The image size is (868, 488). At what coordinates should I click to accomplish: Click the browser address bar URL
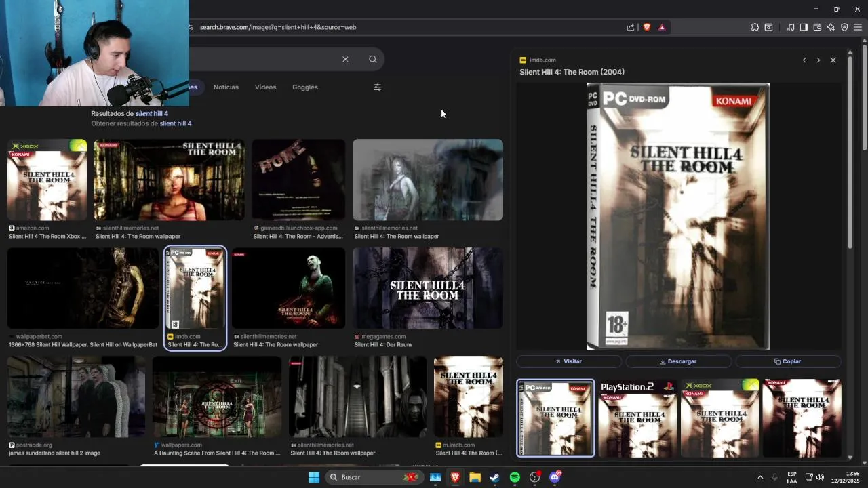click(x=278, y=27)
